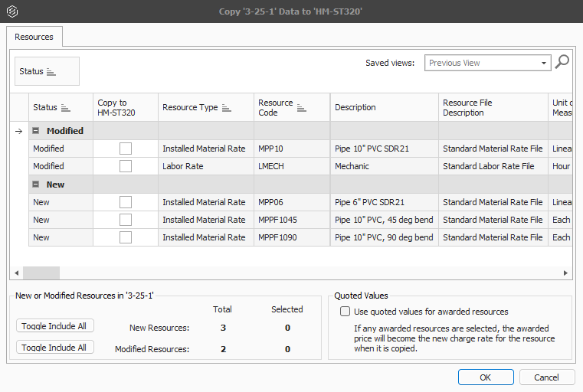
Task: Tick the copy checkbox for MPPF1090
Action: click(x=126, y=237)
